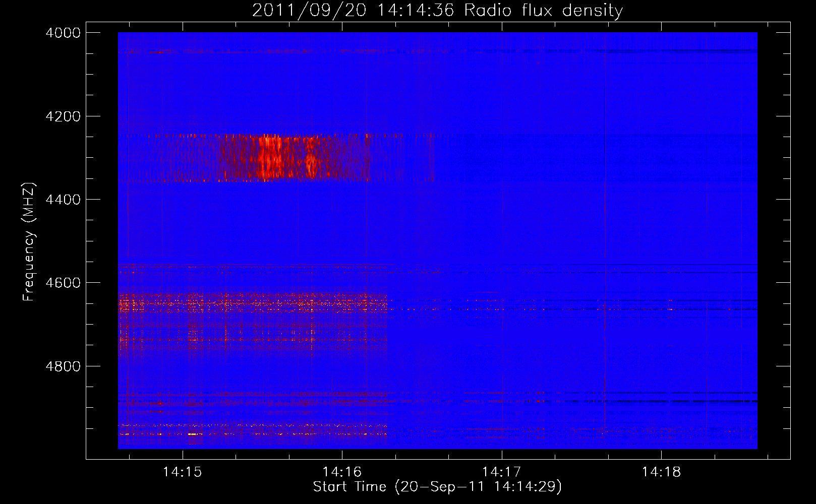This screenshot has width=816, height=504.
Task: Click the 14:15 time axis label
Action: pyautogui.click(x=183, y=472)
